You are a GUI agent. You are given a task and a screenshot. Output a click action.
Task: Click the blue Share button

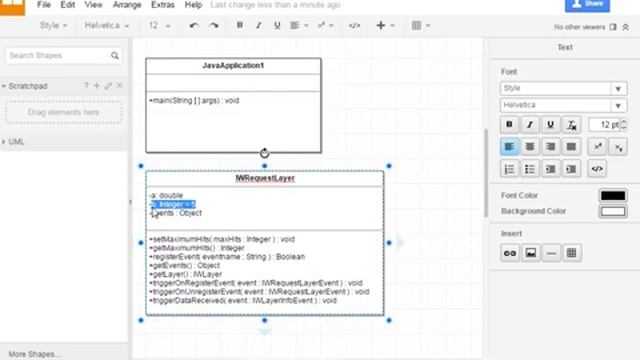pos(587,5)
